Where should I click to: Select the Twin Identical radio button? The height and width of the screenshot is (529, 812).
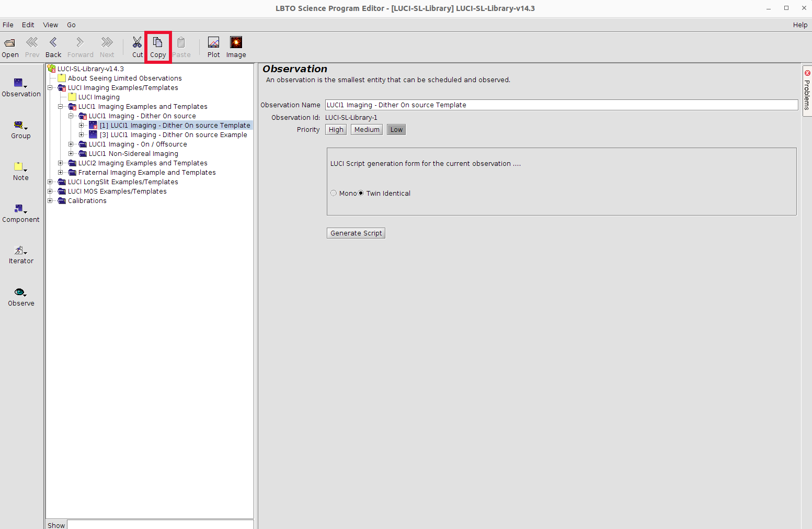(361, 193)
